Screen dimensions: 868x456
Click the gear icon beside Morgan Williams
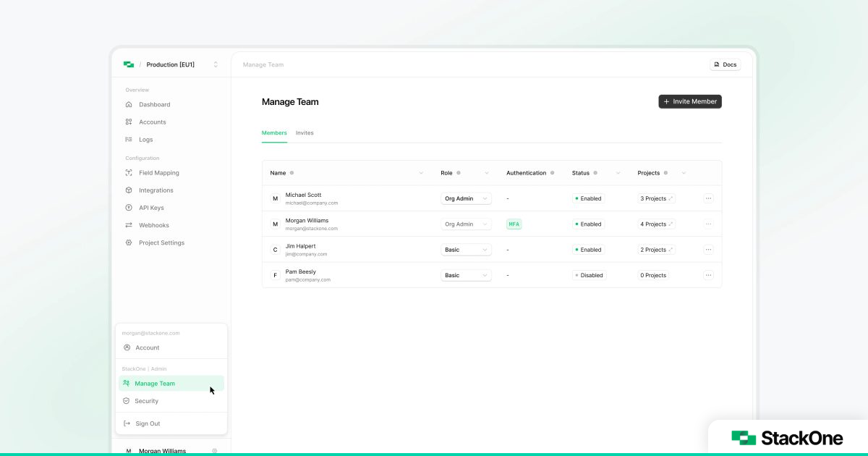[215, 451]
